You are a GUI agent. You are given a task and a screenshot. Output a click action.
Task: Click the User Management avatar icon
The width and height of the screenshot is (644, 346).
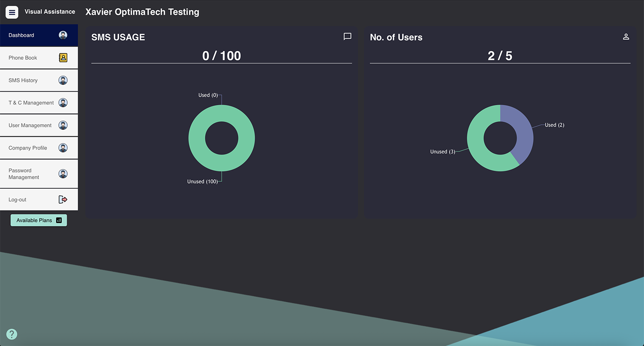[x=63, y=126]
